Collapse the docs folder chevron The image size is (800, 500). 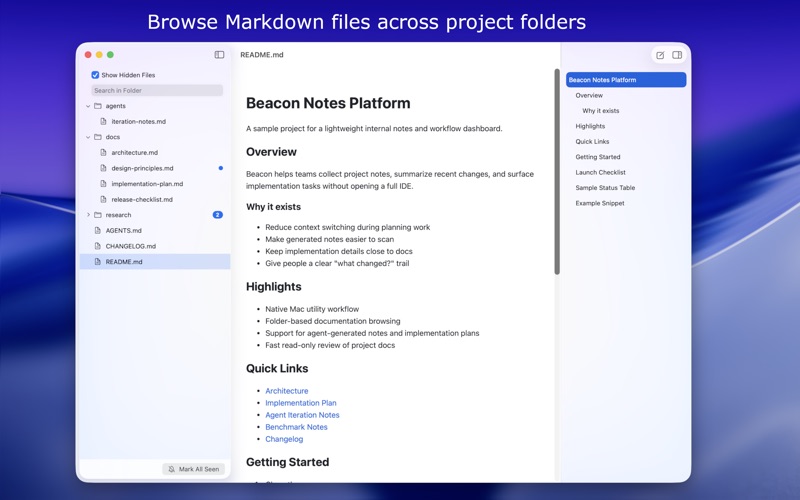pyautogui.click(x=88, y=137)
